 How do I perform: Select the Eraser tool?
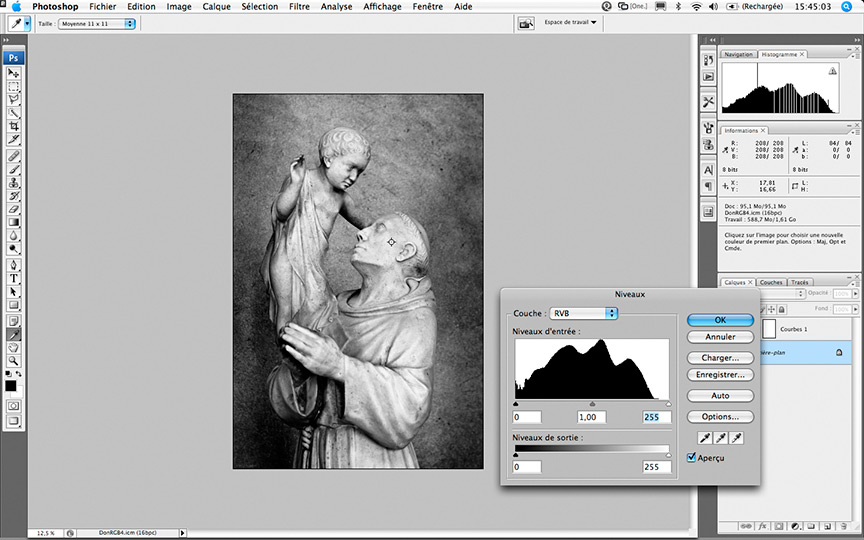13,209
